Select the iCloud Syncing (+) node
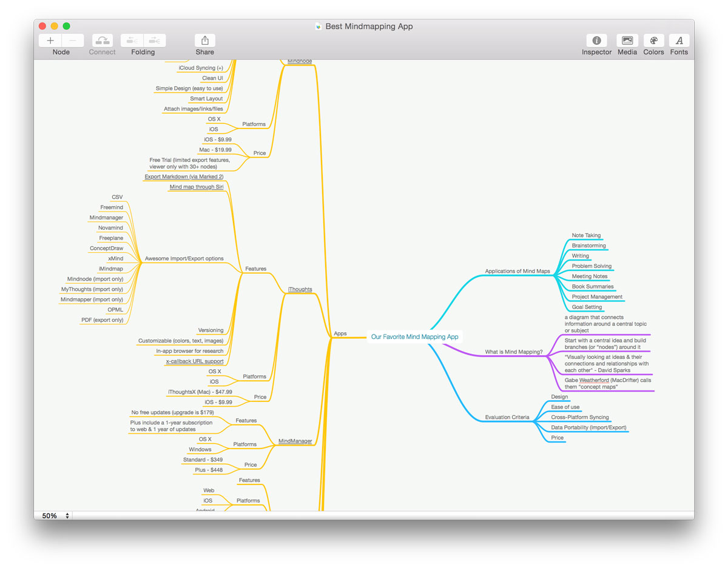Viewport: 728px width, 568px height. pos(201,68)
